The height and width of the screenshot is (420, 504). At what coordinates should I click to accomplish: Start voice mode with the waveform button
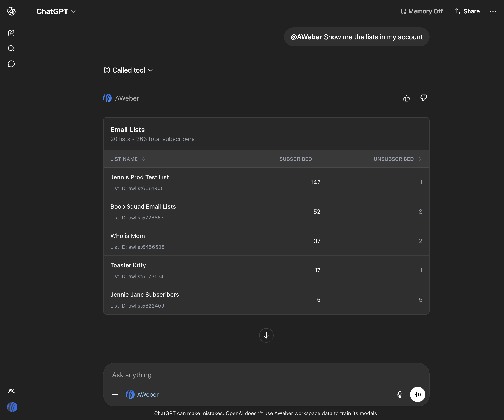(x=417, y=394)
